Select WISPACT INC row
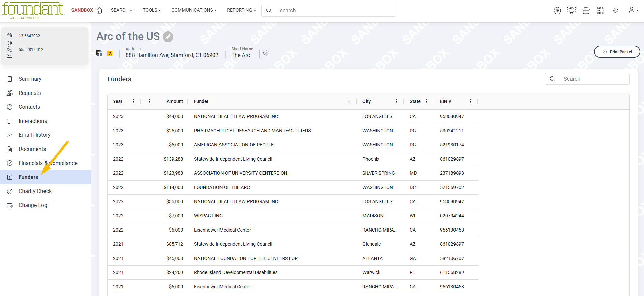This screenshot has height=296, width=644. point(293,216)
